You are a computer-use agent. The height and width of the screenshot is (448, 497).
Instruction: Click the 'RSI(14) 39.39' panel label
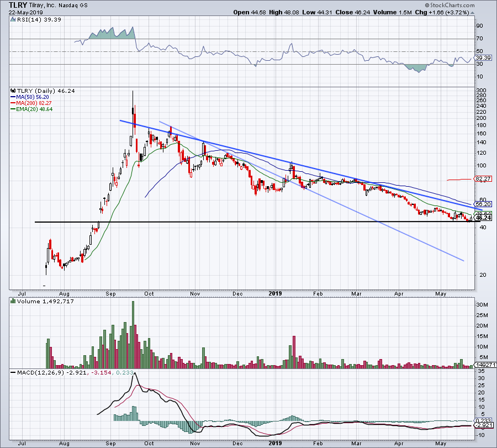click(x=39, y=19)
